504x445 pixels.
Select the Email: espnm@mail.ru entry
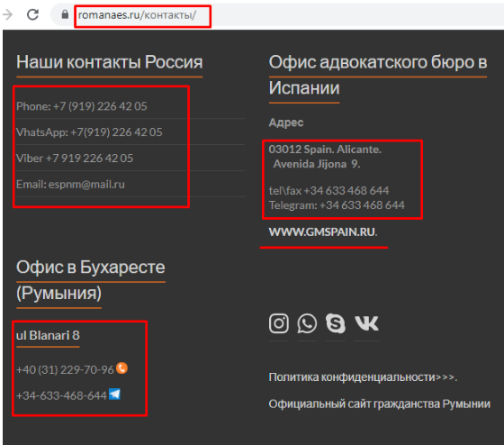(70, 185)
